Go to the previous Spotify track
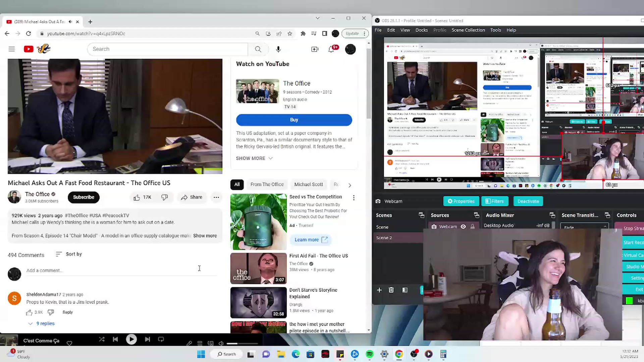Viewport: 644px width, 362px height. pyautogui.click(x=115, y=340)
